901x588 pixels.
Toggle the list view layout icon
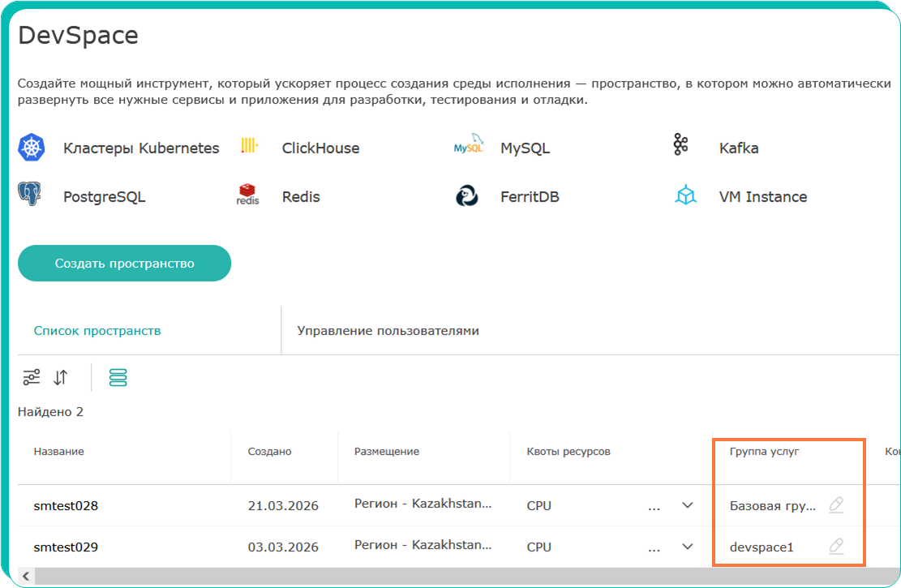[118, 377]
